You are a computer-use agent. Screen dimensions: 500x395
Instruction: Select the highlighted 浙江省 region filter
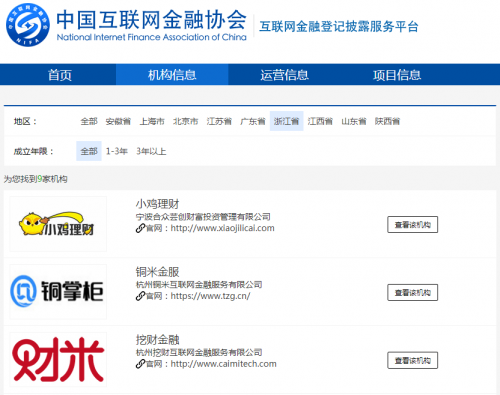pos(286,121)
